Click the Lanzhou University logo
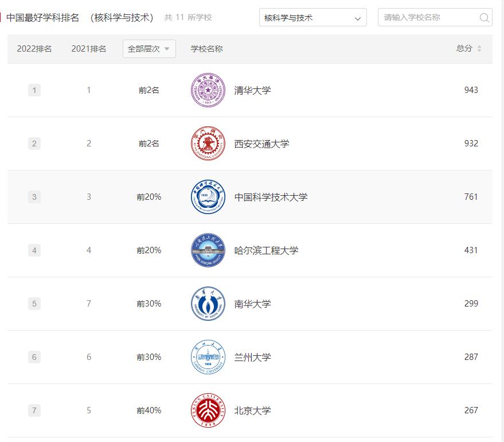The width and height of the screenshot is (504, 442). coord(208,357)
